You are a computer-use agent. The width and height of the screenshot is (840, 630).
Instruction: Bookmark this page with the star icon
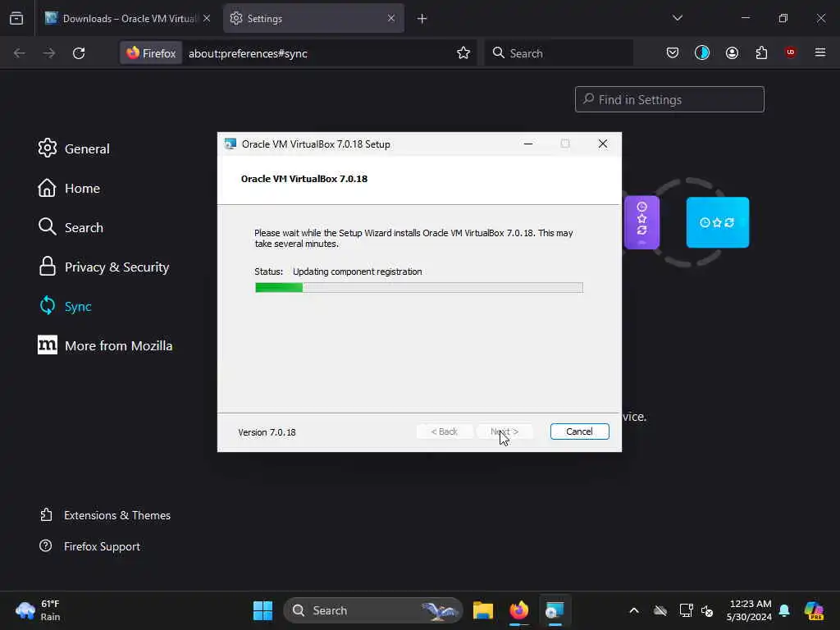click(x=463, y=53)
